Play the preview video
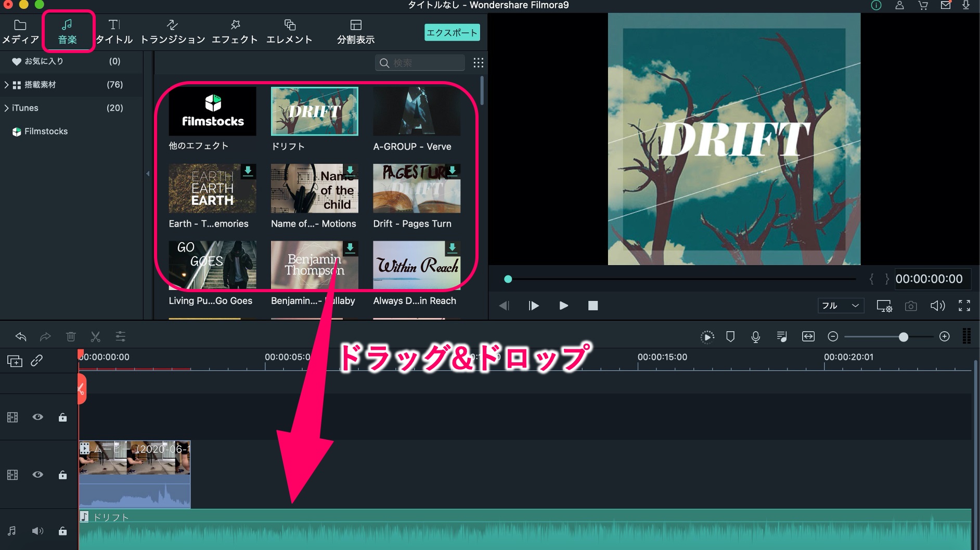 point(563,306)
